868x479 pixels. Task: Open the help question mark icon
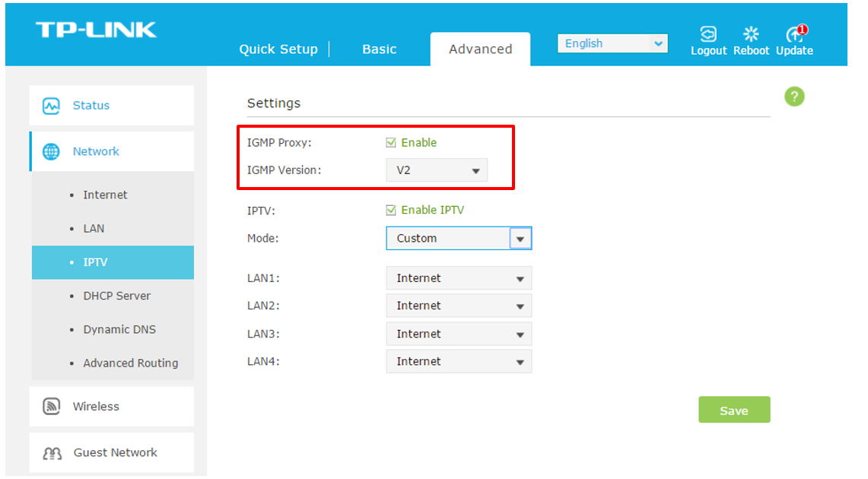pyautogui.click(x=793, y=97)
